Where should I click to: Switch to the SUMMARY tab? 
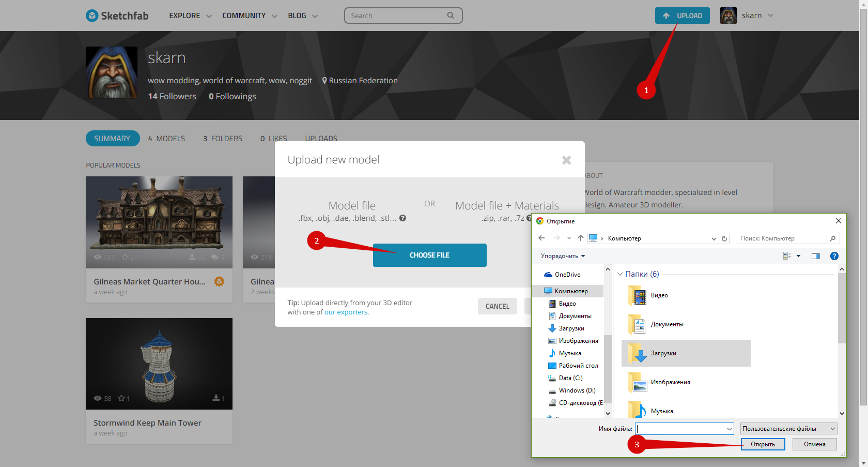[112, 139]
